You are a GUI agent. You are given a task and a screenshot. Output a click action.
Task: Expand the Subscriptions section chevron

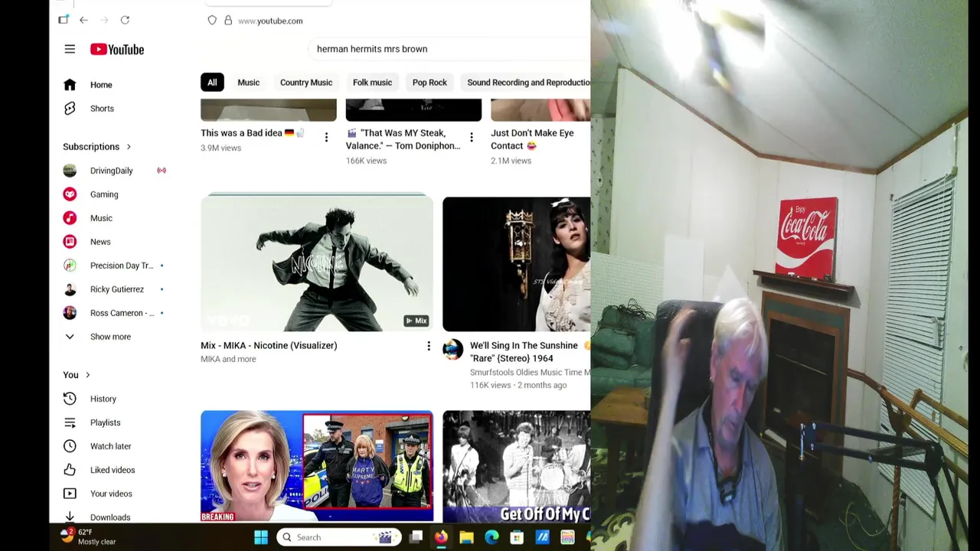coord(129,147)
